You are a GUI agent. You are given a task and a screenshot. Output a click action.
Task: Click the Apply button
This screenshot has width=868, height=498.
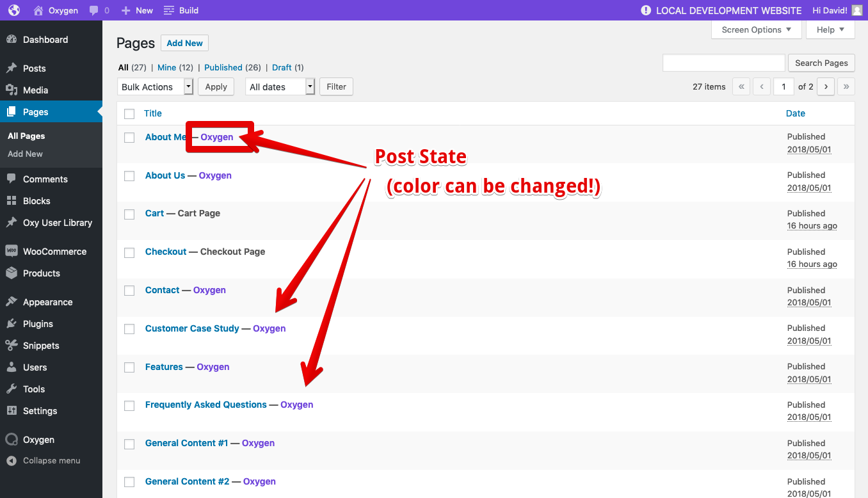point(216,87)
